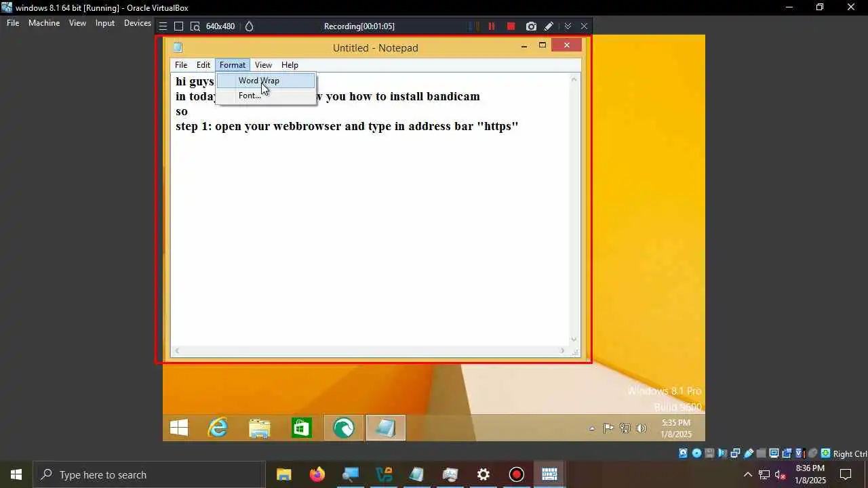Screen dimensions: 868x488
Task: Click the horizontal scrollbar right arrow in Notepad
Action: tap(562, 350)
